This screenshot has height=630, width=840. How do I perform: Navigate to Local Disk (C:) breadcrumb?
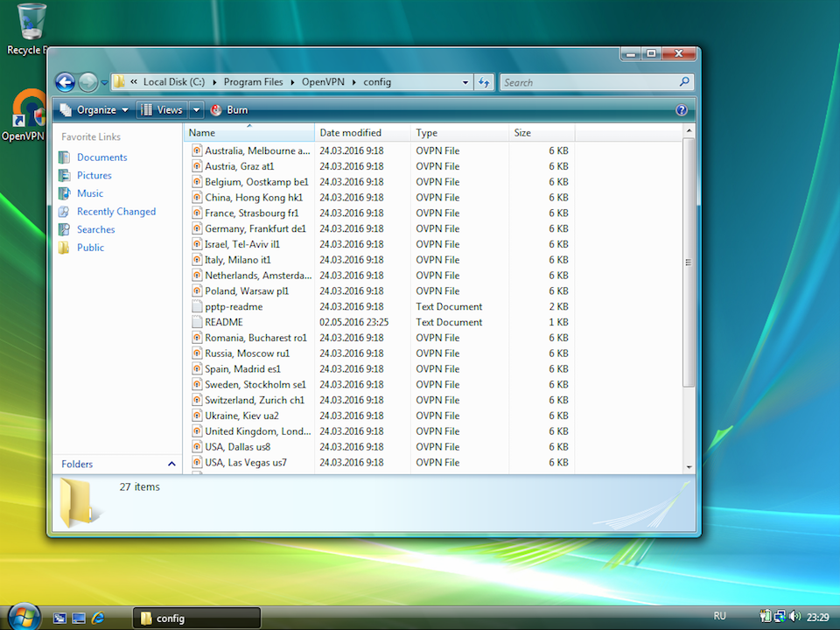coord(173,82)
